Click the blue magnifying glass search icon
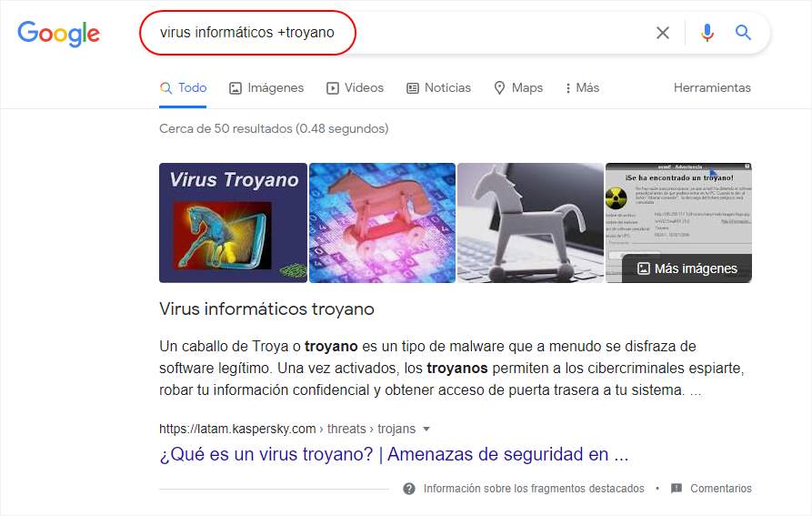Viewport: 812px width, 516px height. pyautogui.click(x=743, y=33)
